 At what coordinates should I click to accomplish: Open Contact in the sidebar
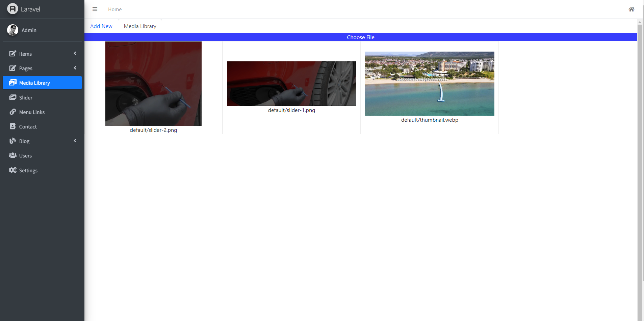tap(42, 126)
